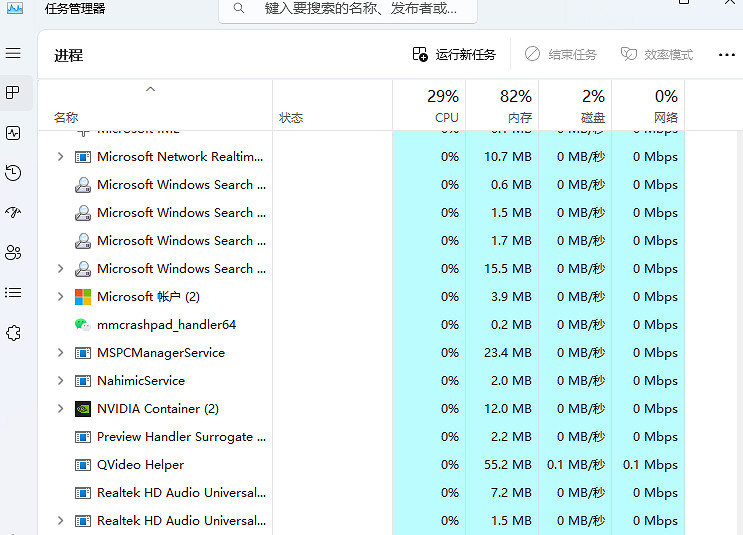
Task: Expand the NVIDIA Container (2) group
Action: 60,409
